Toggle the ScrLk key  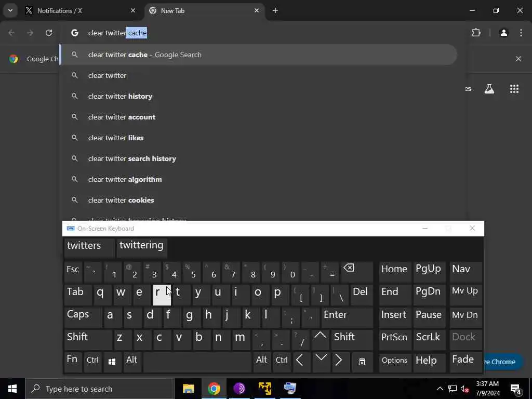tap(429, 340)
